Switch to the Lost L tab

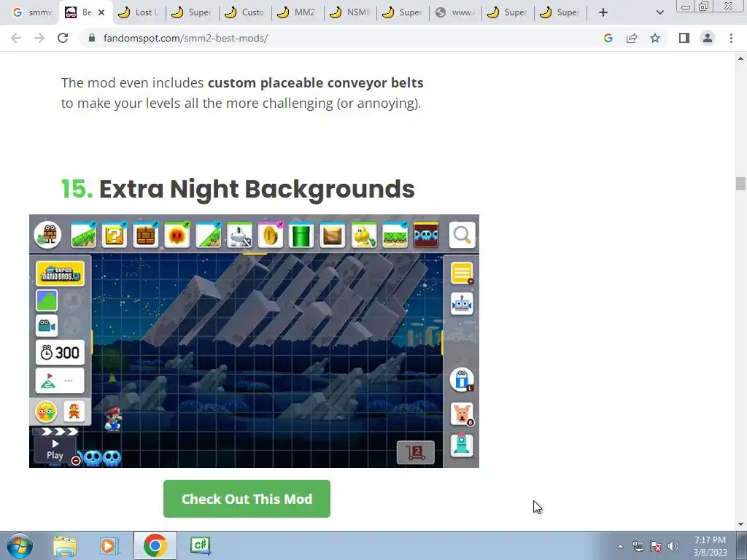point(139,12)
